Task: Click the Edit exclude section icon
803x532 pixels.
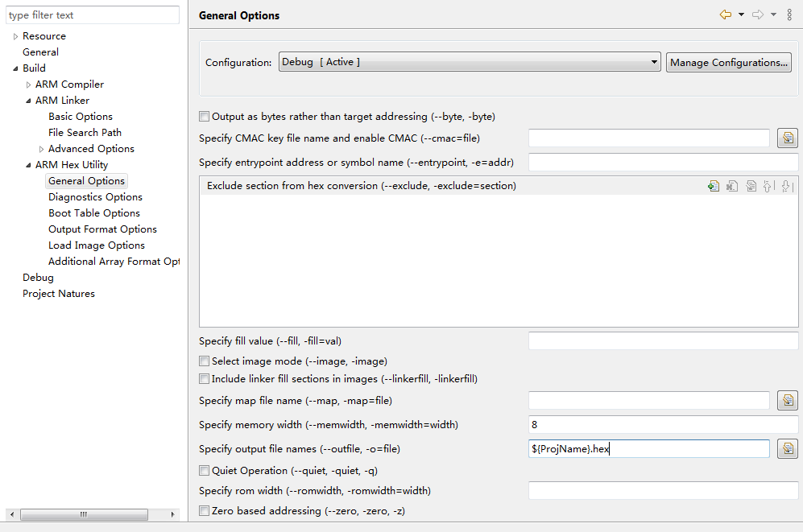Action: [x=751, y=186]
